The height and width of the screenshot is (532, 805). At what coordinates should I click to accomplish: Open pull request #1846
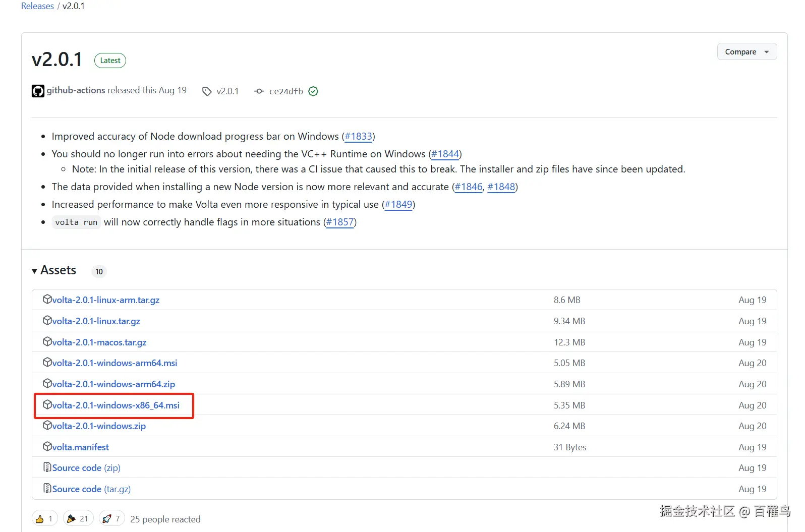(469, 187)
